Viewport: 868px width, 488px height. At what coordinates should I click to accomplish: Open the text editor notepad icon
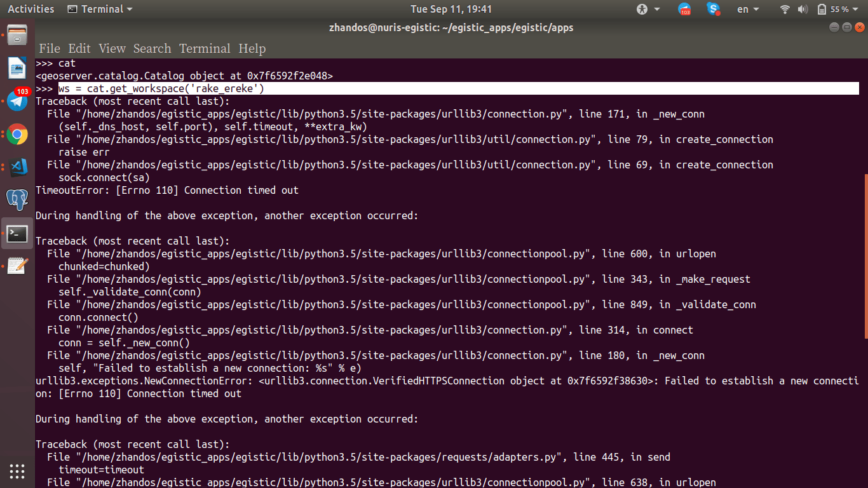17,266
